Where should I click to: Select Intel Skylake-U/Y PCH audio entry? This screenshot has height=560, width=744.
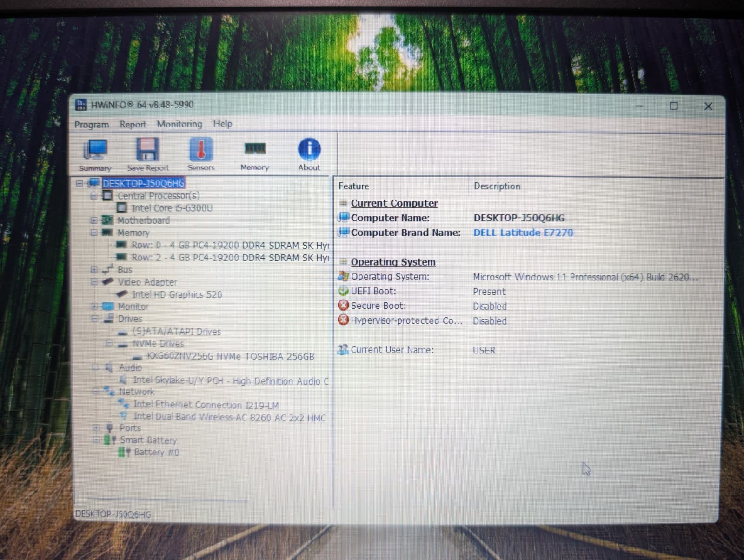click(231, 380)
